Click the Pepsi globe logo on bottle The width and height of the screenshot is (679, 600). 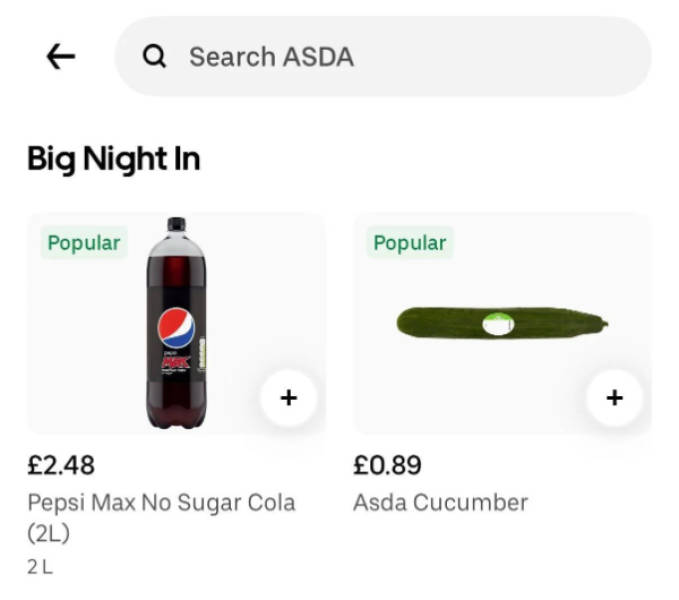(177, 328)
